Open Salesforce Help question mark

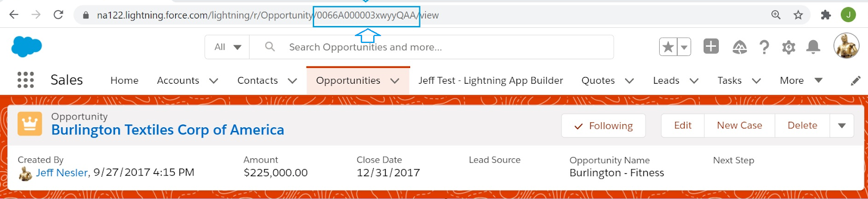click(764, 47)
